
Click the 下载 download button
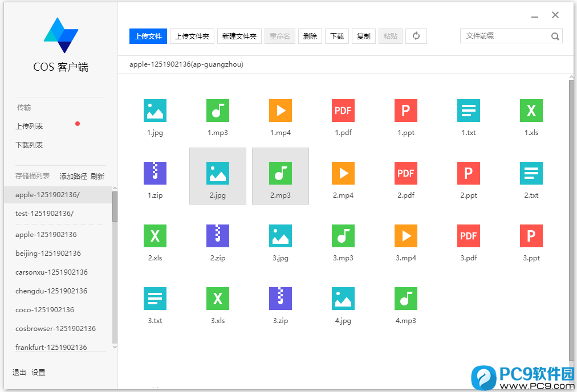[x=337, y=36]
